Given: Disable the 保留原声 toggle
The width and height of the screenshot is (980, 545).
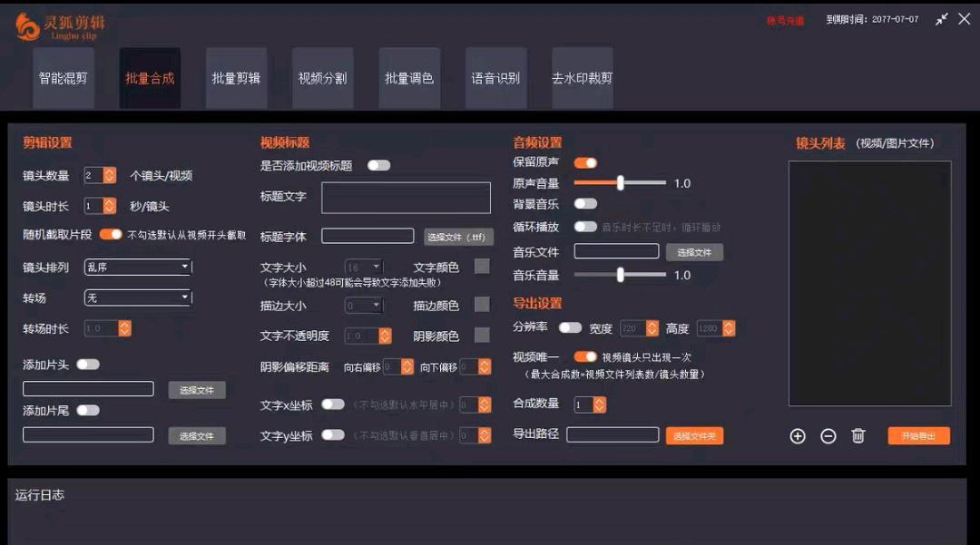Looking at the screenshot, I should coord(585,162).
